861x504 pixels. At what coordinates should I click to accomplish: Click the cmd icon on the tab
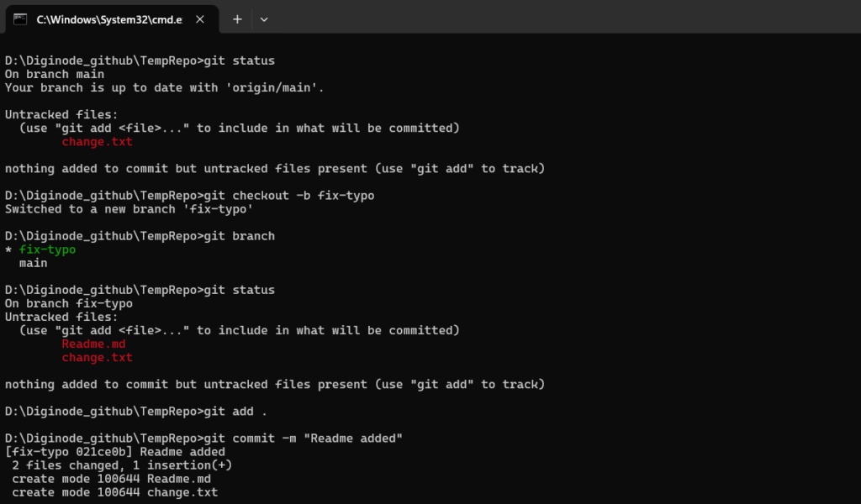tap(20, 18)
